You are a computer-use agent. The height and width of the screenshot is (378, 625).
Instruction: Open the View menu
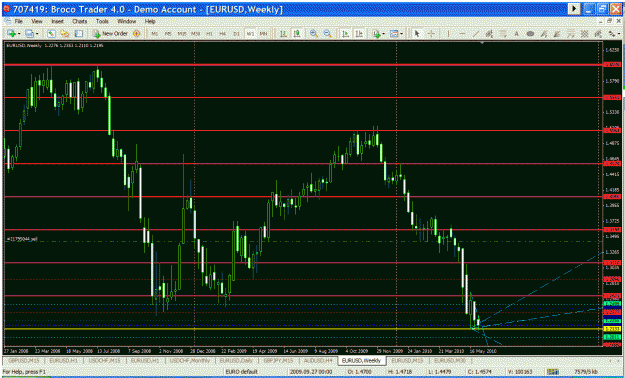[37, 21]
